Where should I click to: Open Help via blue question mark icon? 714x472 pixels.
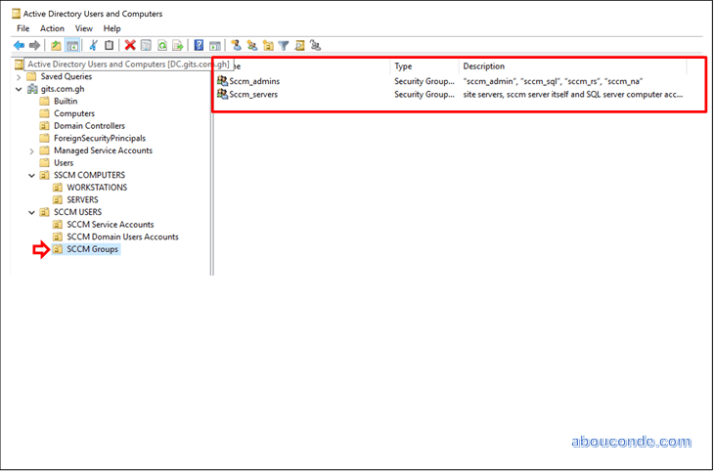pos(199,45)
